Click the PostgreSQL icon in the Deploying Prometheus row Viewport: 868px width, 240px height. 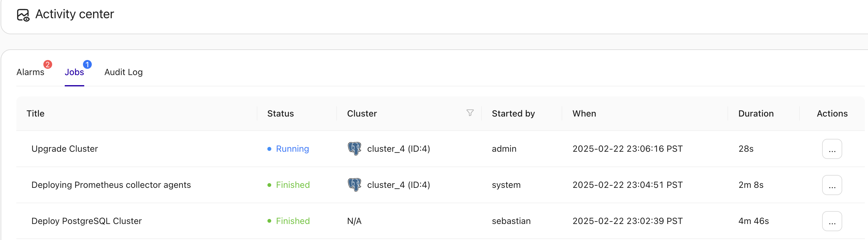[x=354, y=184]
